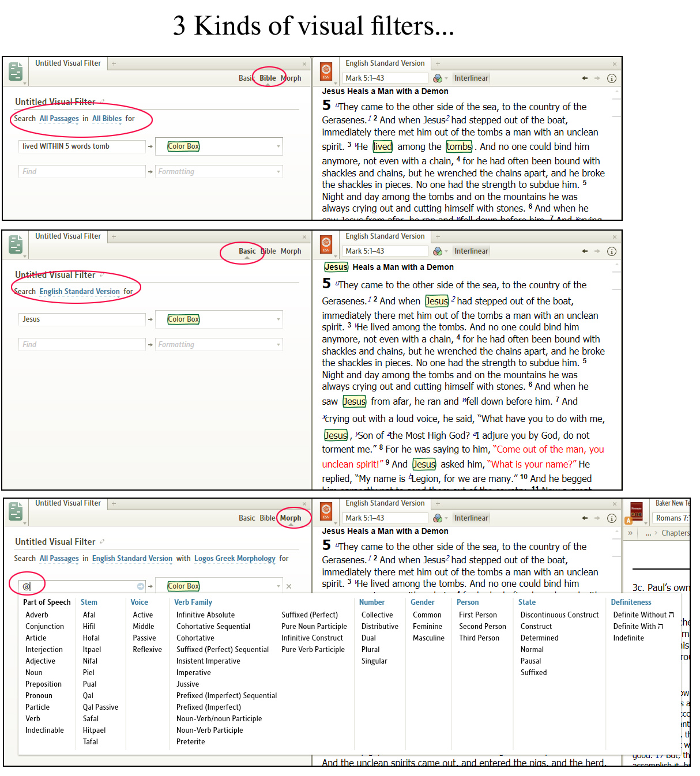Select the Baker New Testament tab
This screenshot has height=776, width=700.
(x=672, y=503)
